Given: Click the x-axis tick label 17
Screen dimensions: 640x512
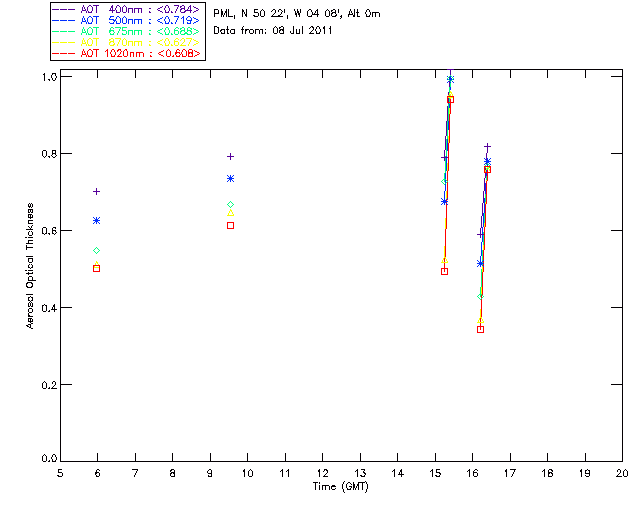Looking at the screenshot, I should [x=510, y=473].
